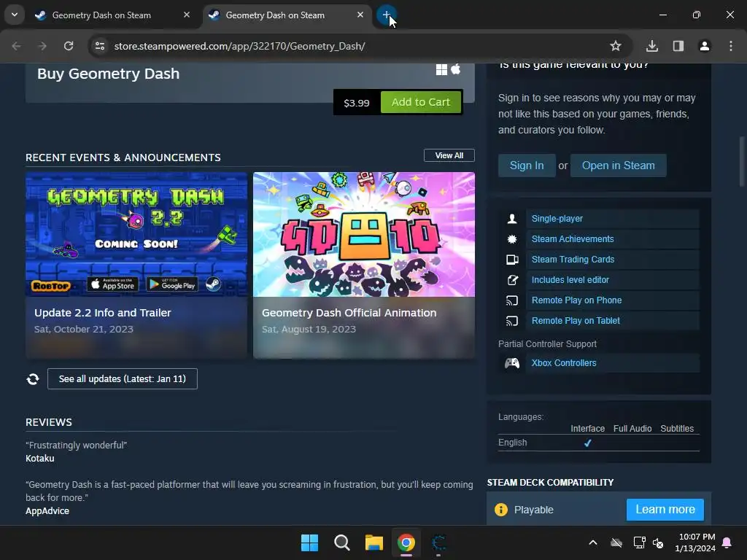Open Chrome three-dot menu
This screenshot has height=560, width=747.
coord(731,46)
